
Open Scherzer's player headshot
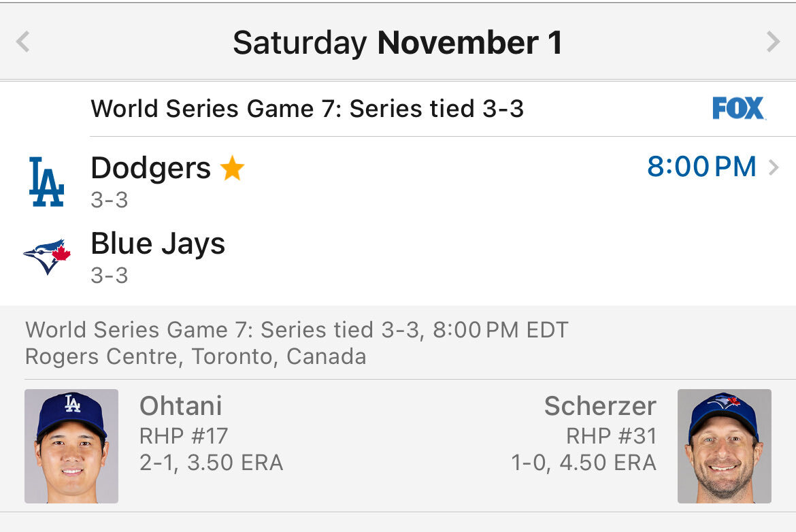(x=725, y=446)
